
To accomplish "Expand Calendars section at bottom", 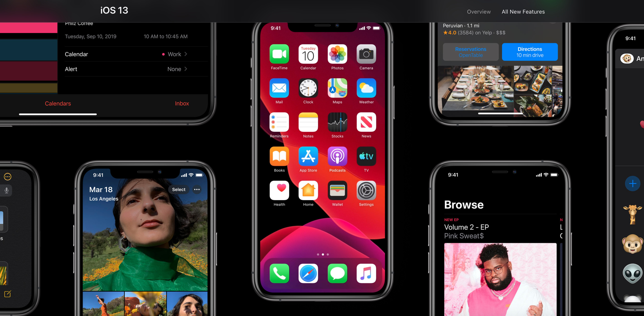I will [58, 104].
